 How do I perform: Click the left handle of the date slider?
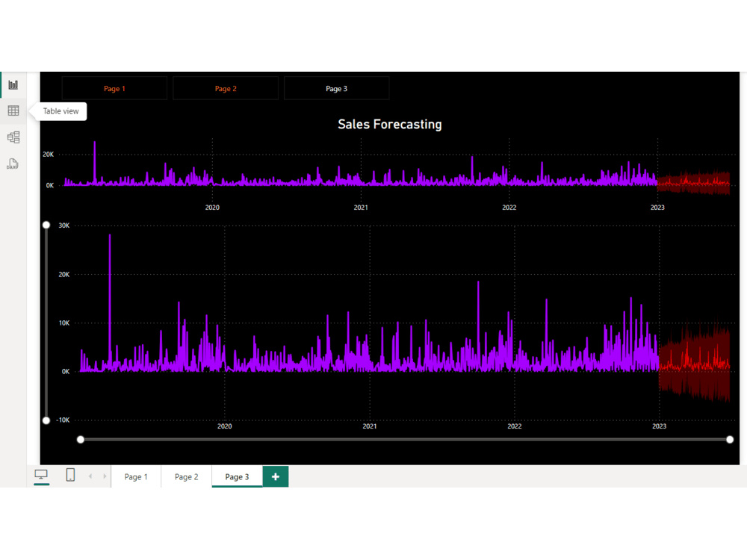tap(81, 439)
